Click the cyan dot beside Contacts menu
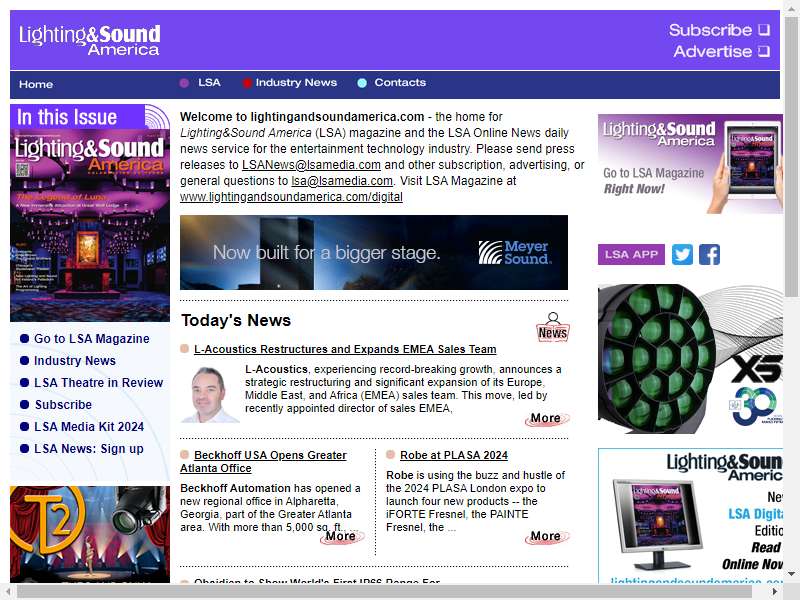This screenshot has width=800, height=600. click(362, 83)
